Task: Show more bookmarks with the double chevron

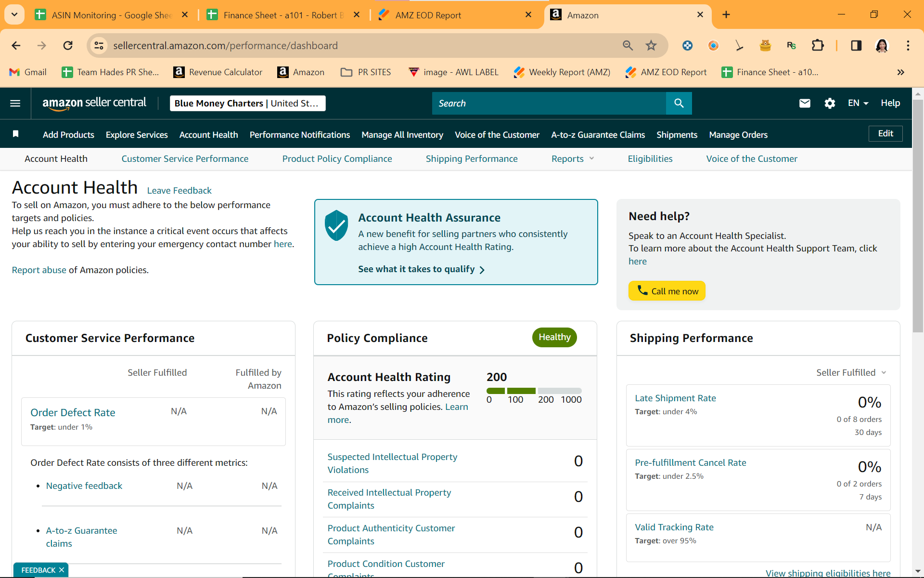Action: [x=900, y=72]
